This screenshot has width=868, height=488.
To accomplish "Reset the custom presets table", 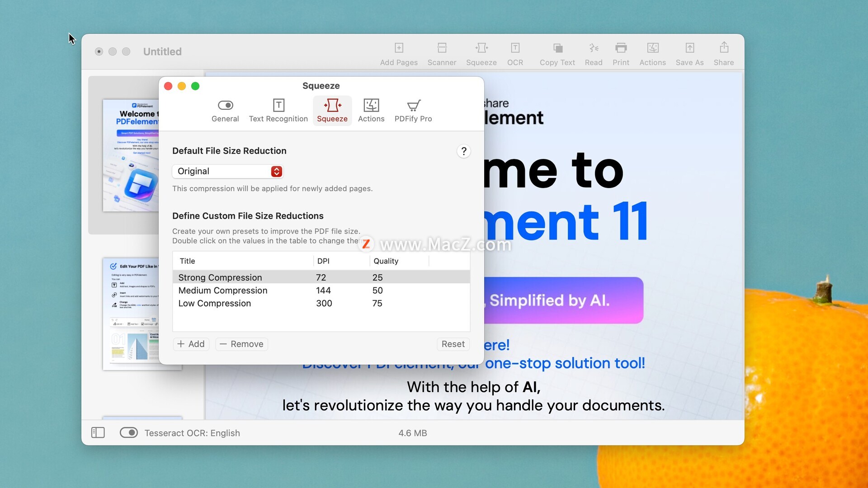I will (x=453, y=344).
